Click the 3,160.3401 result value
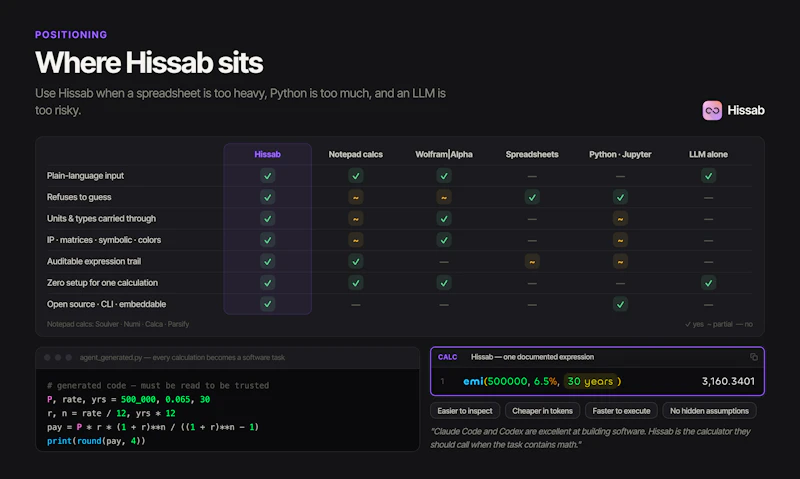This screenshot has height=479, width=800. (x=728, y=381)
